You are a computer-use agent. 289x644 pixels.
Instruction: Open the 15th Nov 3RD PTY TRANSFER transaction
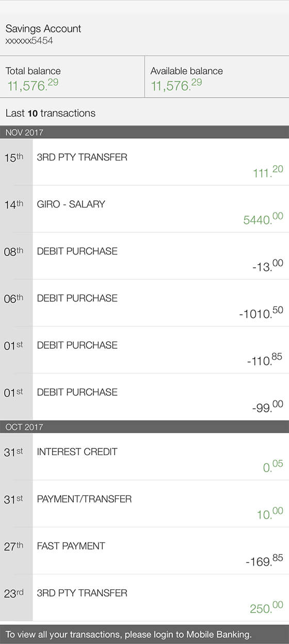[145, 162]
